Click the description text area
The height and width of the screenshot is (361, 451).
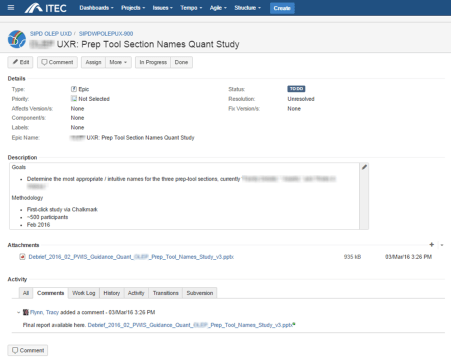184,196
